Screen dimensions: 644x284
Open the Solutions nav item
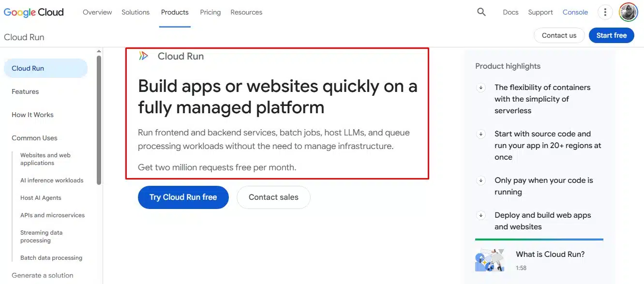click(x=135, y=12)
